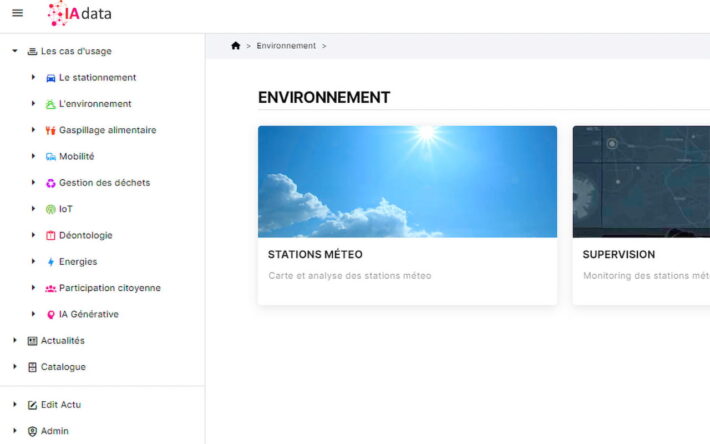Click the blue car stationnement icon
The image size is (710, 444).
pos(51,78)
